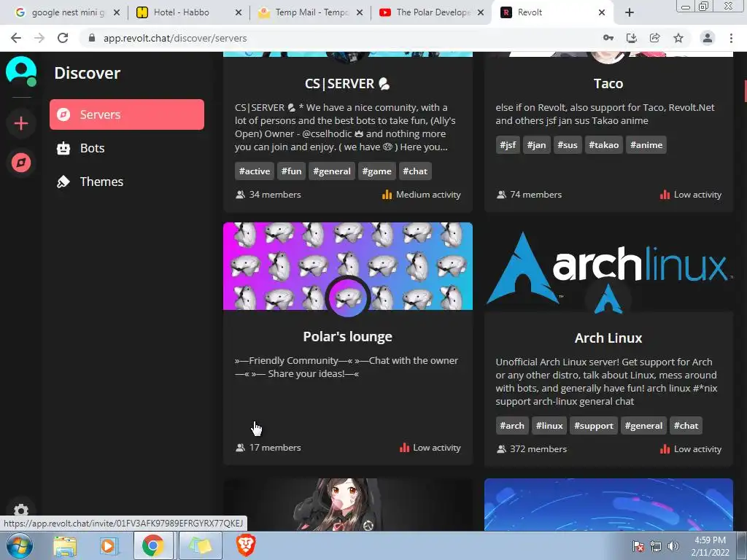The width and height of the screenshot is (747, 560).
Task: Open the CS|SERVER card title
Action: coord(347,84)
